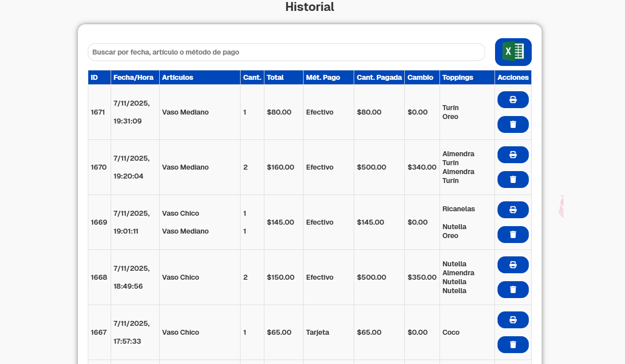Delete order 1668 with the trash icon
The width and height of the screenshot is (625, 364).
(512, 290)
